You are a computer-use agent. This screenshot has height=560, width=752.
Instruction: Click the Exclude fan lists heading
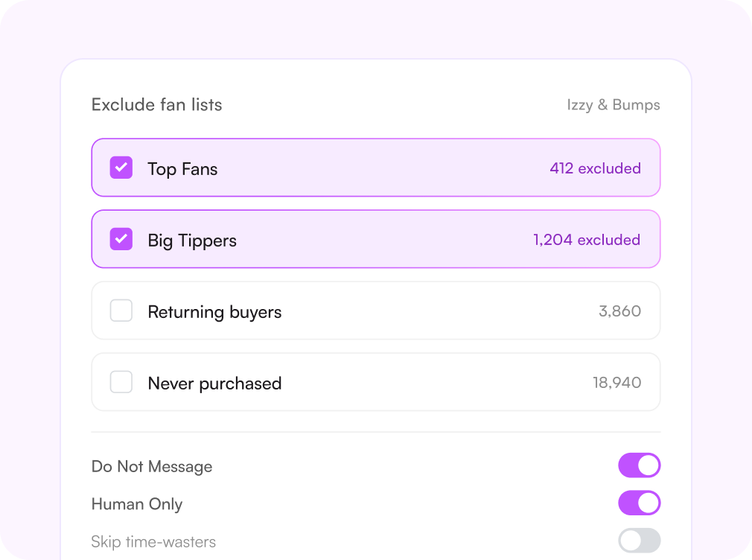tap(157, 104)
